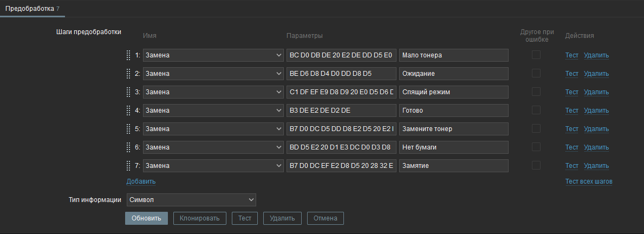Screen dimensions: 644x234
Task: Toggle error checkbox for "Готово" step
Action: pyautogui.click(x=536, y=110)
